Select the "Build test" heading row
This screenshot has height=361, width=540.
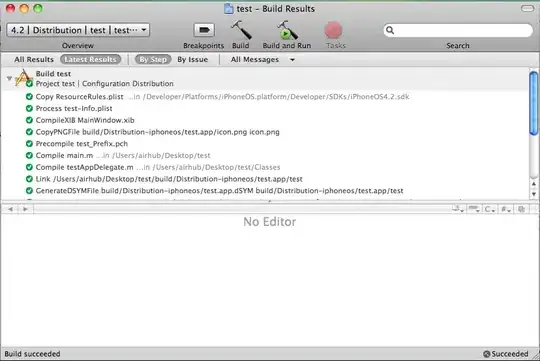[x=53, y=74]
